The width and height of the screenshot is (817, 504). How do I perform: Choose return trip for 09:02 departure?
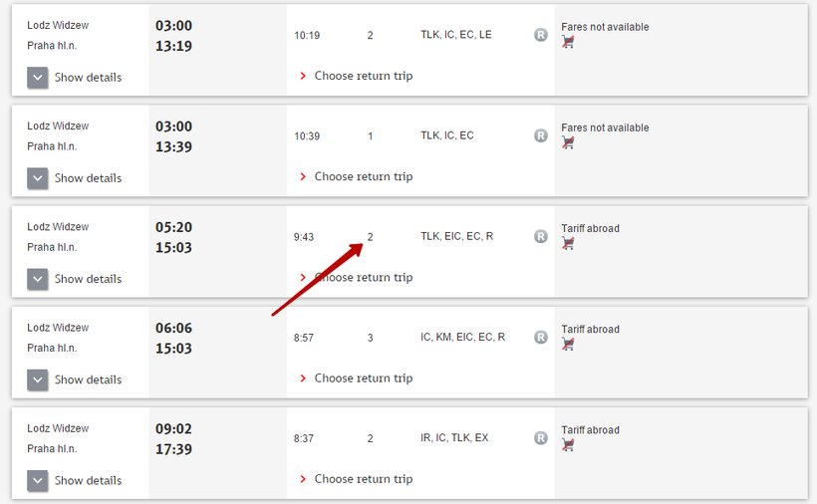pos(363,478)
